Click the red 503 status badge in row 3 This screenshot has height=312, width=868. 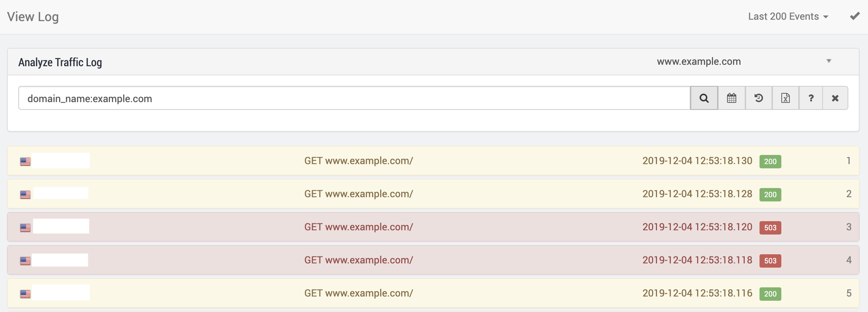coord(770,228)
